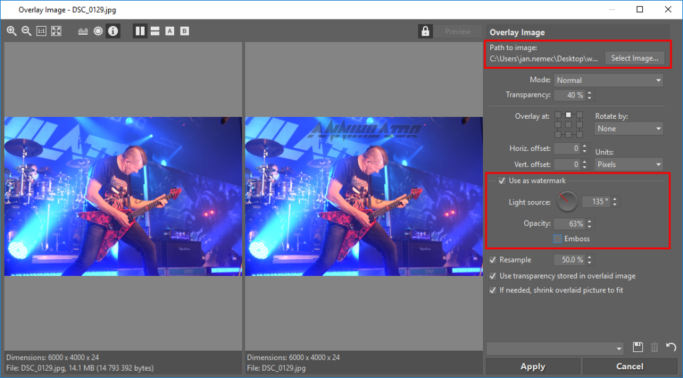Viewport: 683px width, 378px height.
Task: Select top-left position in the Overlay at grid
Action: [558, 115]
